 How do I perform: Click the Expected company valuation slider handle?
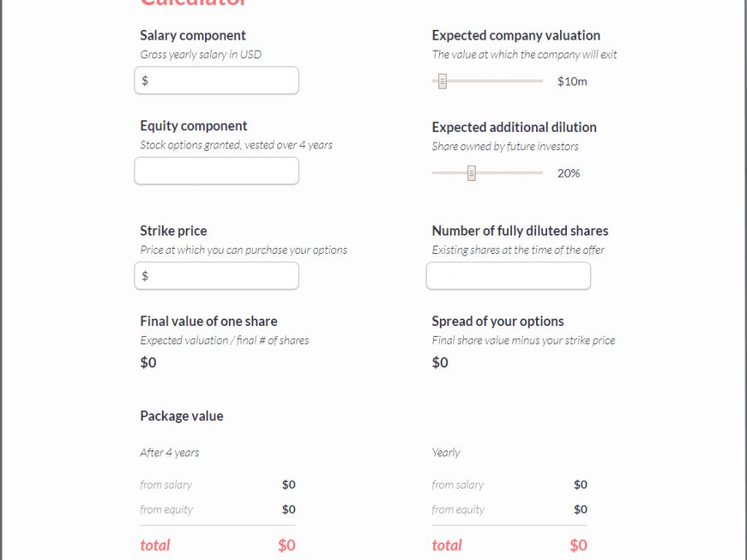[442, 81]
